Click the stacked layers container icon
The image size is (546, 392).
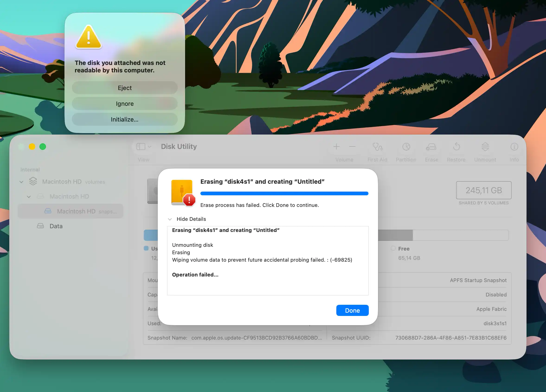(x=33, y=181)
